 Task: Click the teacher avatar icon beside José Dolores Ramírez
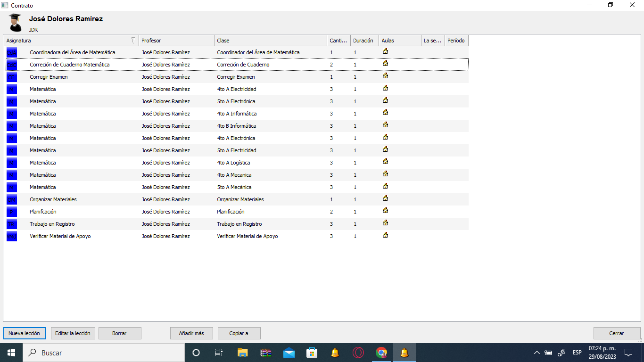(15, 22)
